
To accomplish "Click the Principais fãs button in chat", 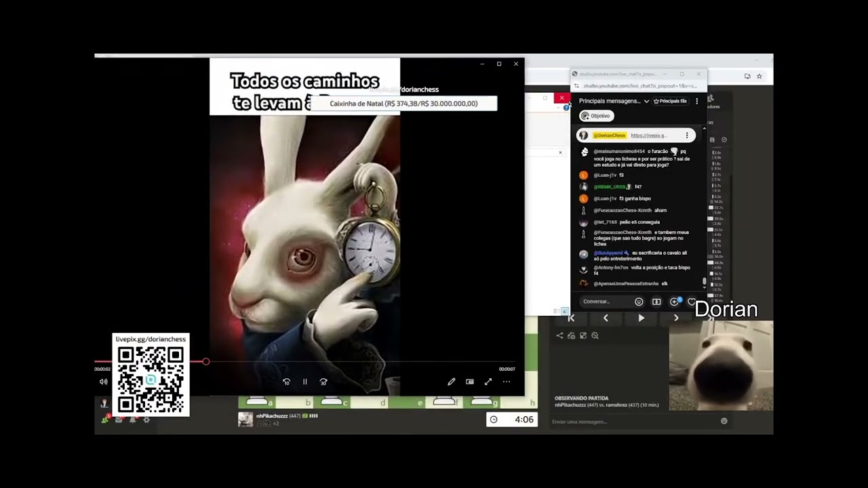I will click(x=670, y=101).
